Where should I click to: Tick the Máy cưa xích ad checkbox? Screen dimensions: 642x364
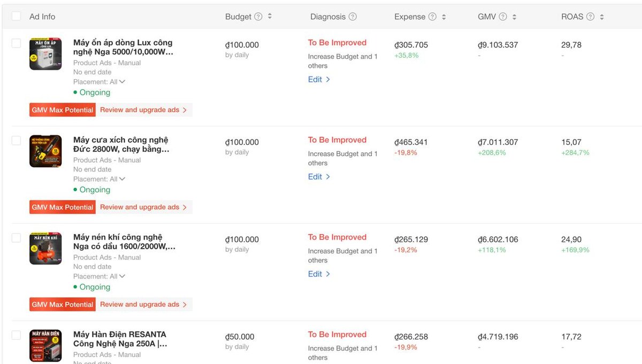tap(16, 141)
